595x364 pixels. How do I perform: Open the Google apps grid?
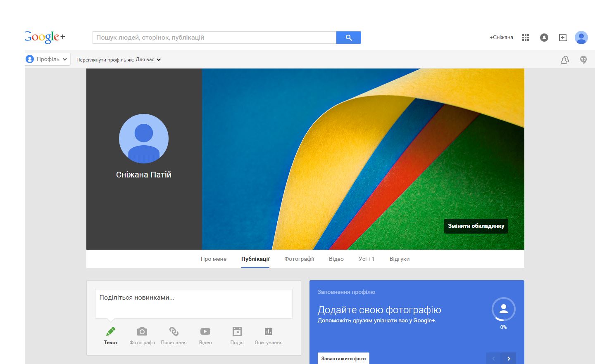526,38
